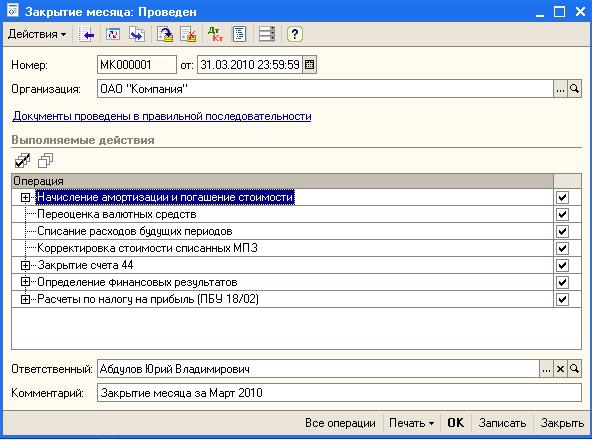Viewport: 592px width, 440px height.
Task: Click into the Комментарий text field
Action: point(339,393)
